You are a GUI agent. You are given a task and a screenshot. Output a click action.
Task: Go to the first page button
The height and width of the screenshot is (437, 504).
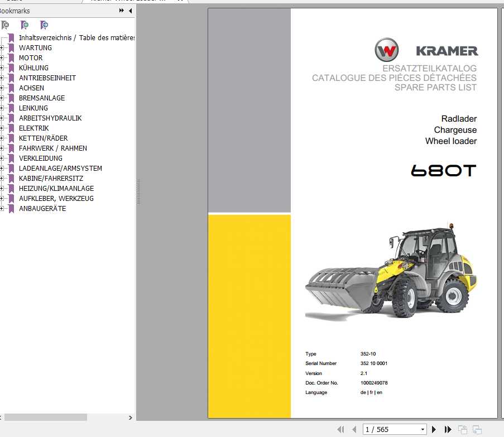[x=340, y=429]
